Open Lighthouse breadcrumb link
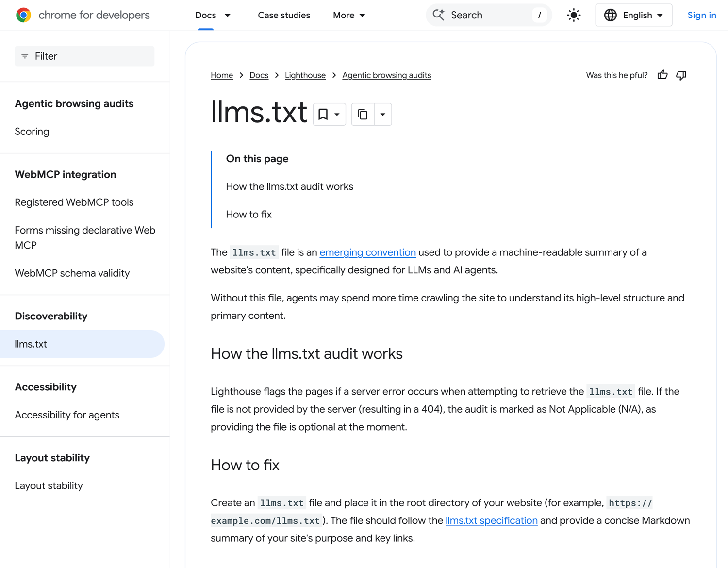This screenshot has height=568, width=728. click(305, 75)
